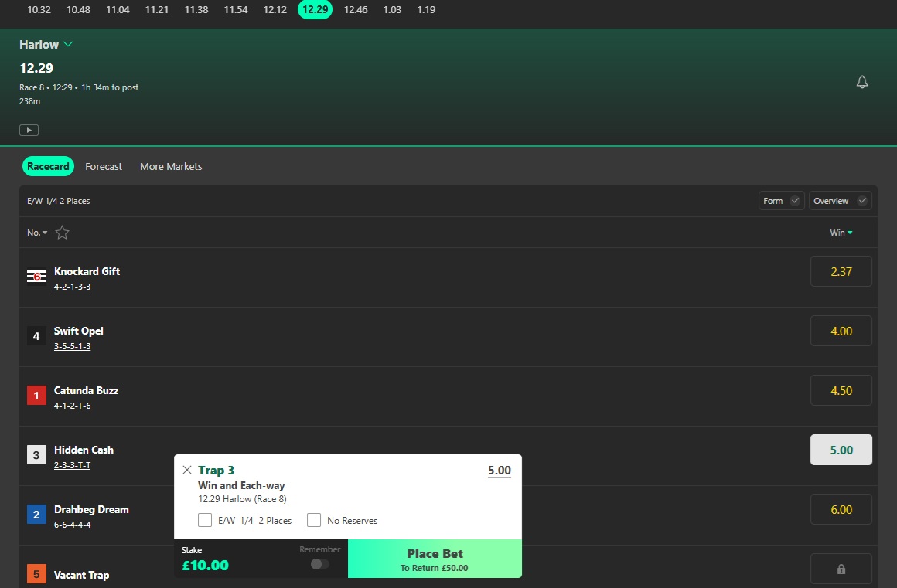Screen dimensions: 897x588
Task: Enable E/W 1/4 2 Places on betslip
Action: click(x=205, y=520)
